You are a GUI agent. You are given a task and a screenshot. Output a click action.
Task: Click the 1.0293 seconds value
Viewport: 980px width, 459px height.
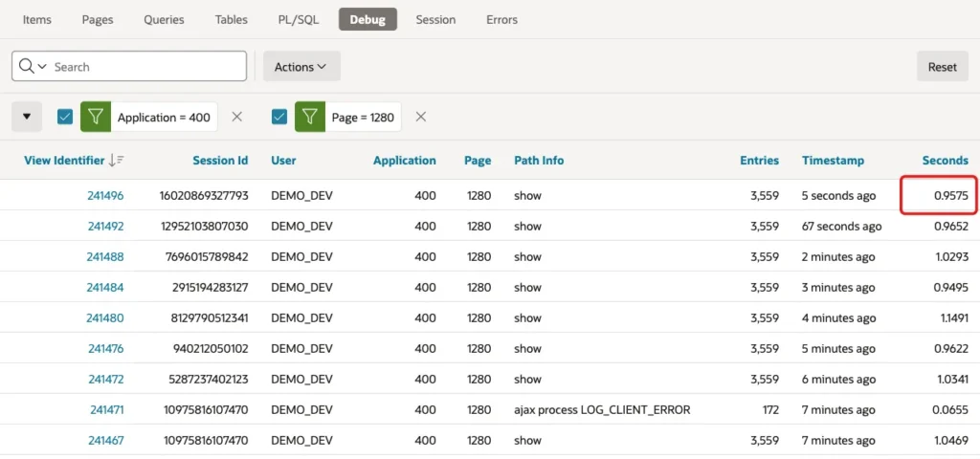pos(951,256)
